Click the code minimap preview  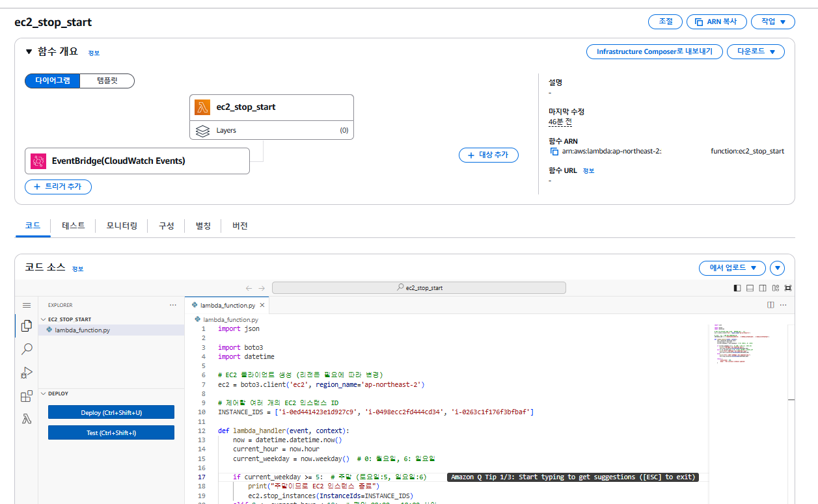click(x=747, y=345)
